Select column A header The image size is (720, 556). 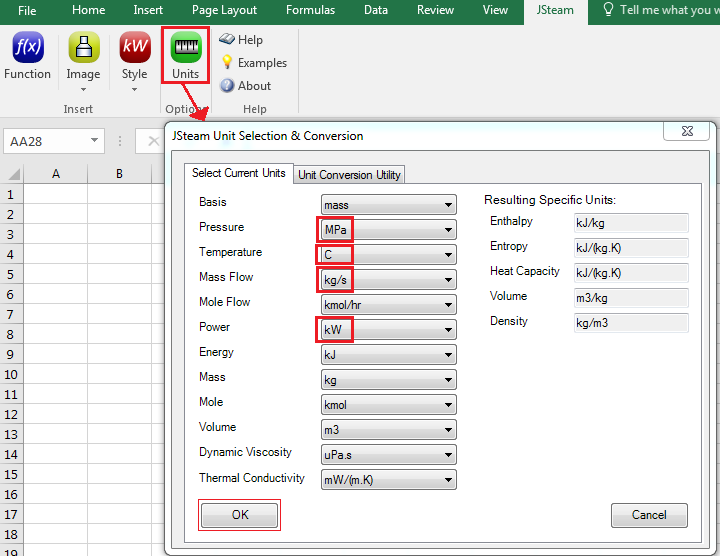(x=56, y=174)
